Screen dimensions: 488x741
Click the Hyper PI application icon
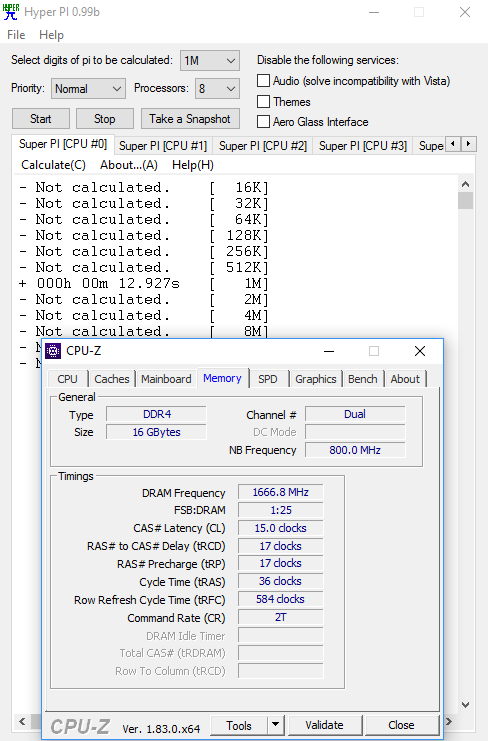[11, 12]
